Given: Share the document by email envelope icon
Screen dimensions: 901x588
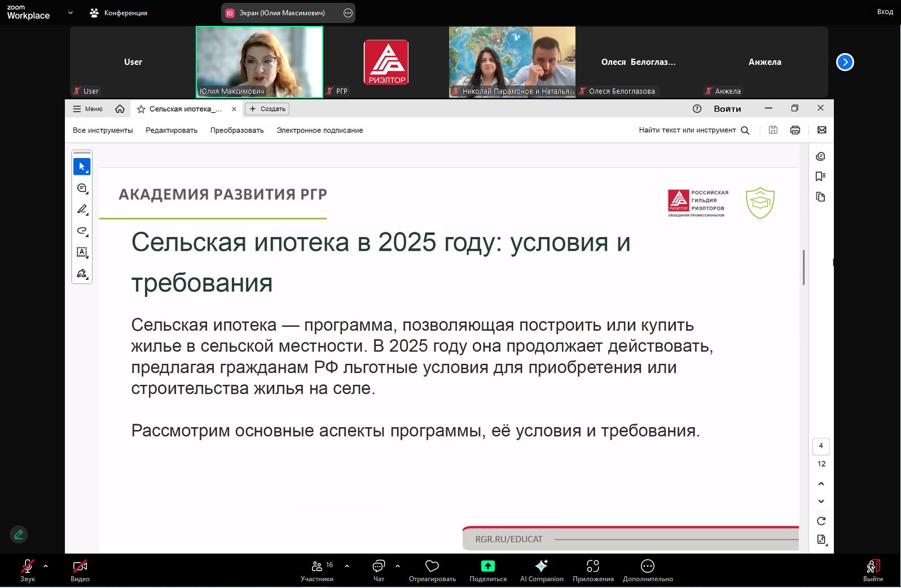Looking at the screenshot, I should (821, 130).
